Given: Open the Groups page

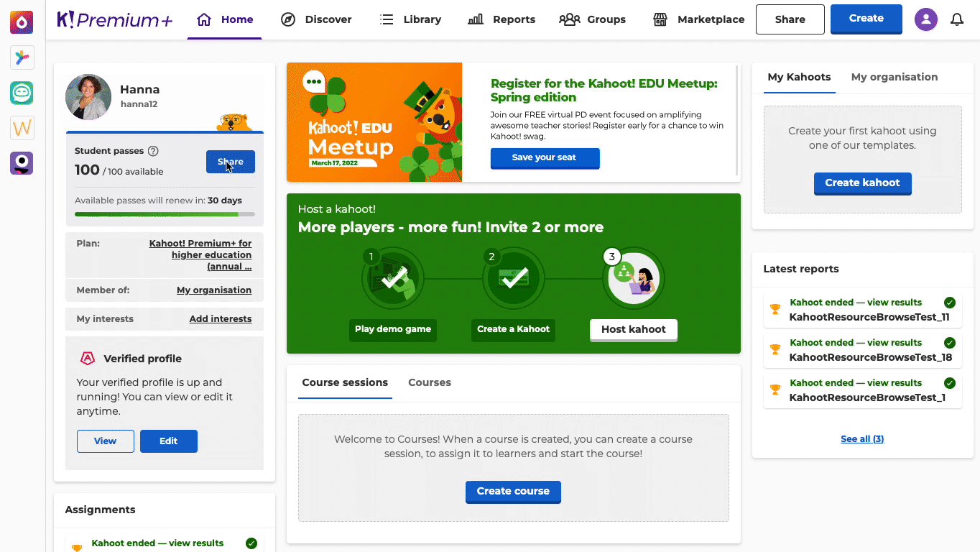Looking at the screenshot, I should pyautogui.click(x=593, y=19).
